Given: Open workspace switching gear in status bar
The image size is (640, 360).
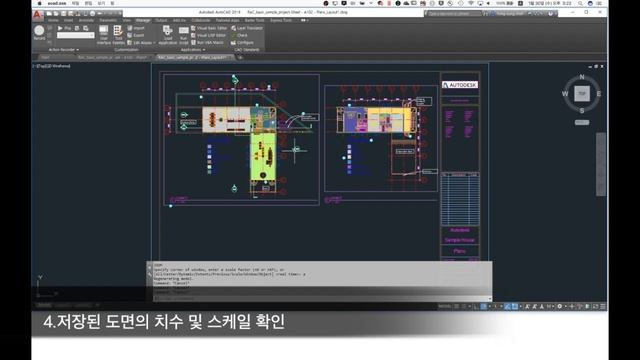Looking at the screenshot, I should 560,306.
